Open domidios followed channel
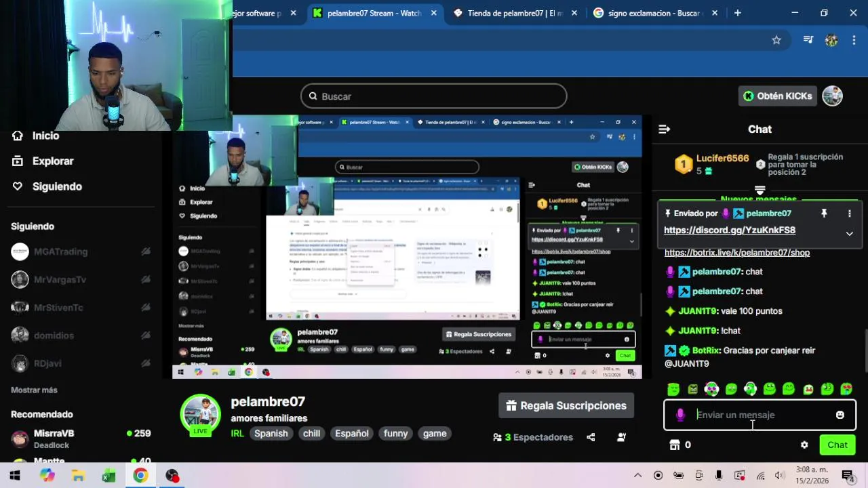 point(80,335)
